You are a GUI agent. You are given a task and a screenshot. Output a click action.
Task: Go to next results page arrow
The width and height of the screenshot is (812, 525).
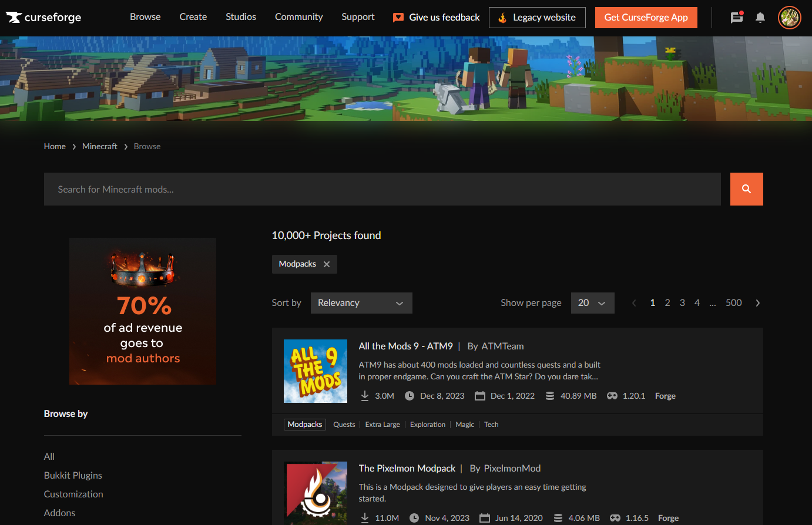[x=757, y=303]
